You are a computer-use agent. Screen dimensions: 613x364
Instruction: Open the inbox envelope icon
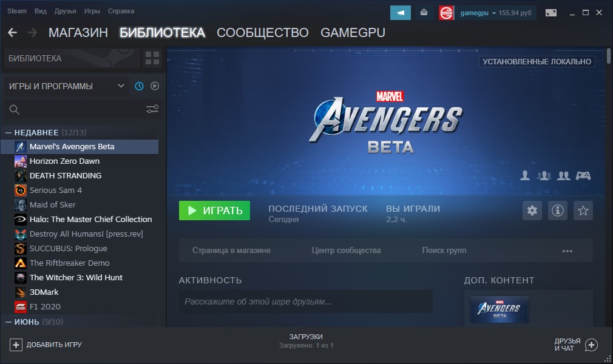coord(424,13)
